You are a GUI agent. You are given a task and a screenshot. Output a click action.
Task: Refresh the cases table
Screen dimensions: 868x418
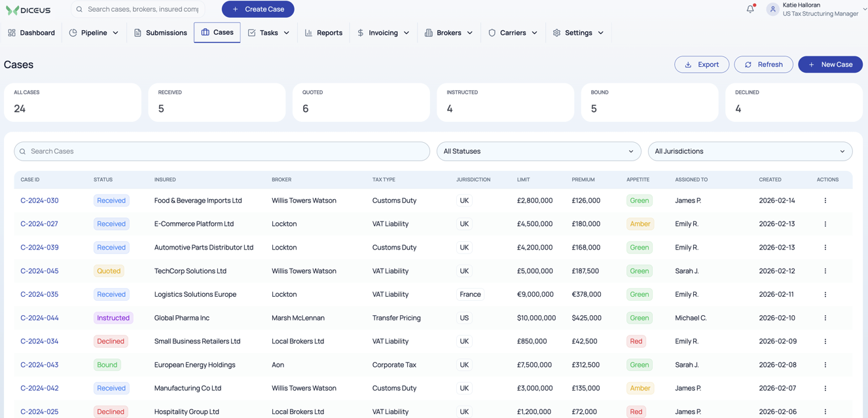[x=763, y=64]
